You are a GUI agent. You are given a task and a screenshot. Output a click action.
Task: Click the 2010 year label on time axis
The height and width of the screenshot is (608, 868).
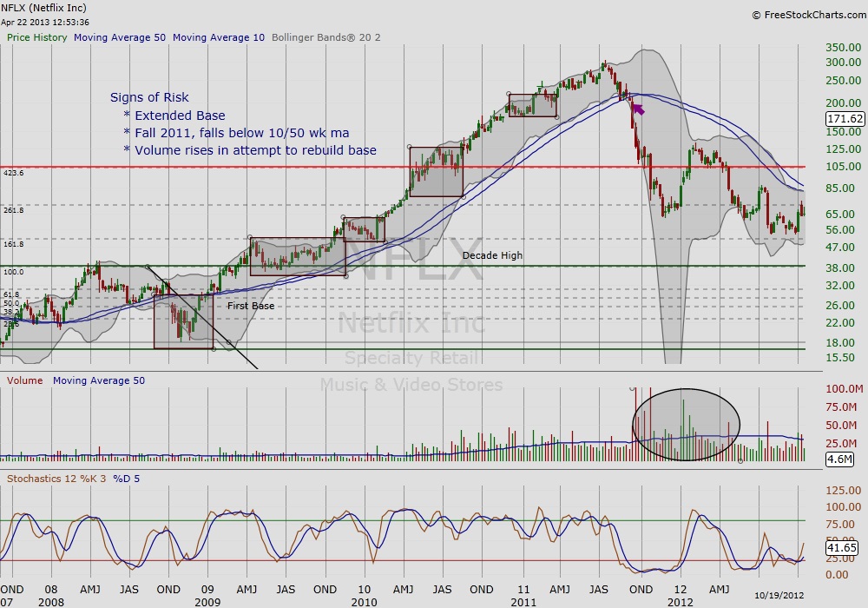364,602
